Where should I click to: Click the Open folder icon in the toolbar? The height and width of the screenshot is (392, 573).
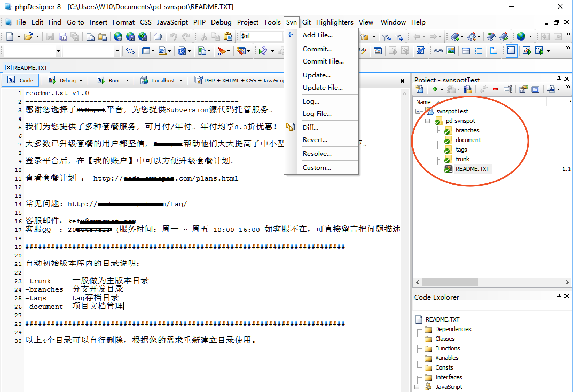(x=28, y=36)
